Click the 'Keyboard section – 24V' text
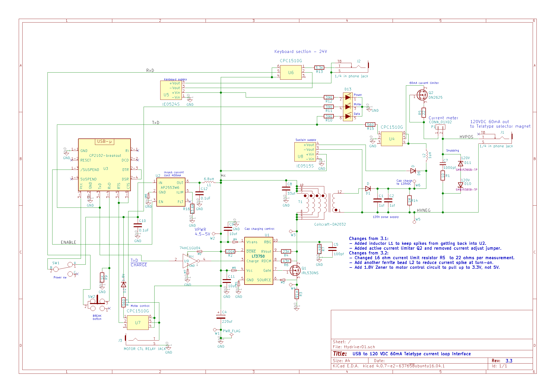Image resolution: width=555 pixels, height=392 pixels. [x=301, y=51]
